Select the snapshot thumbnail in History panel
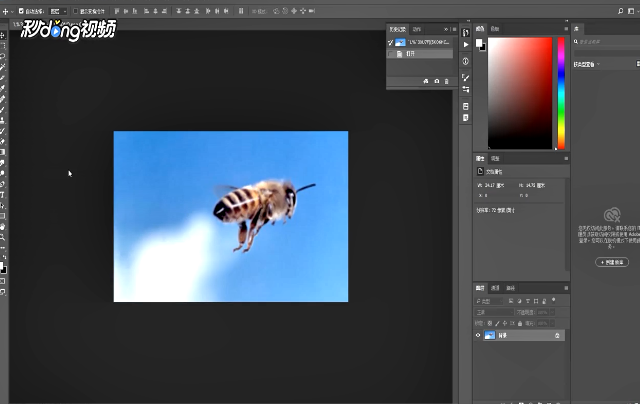 click(400, 42)
